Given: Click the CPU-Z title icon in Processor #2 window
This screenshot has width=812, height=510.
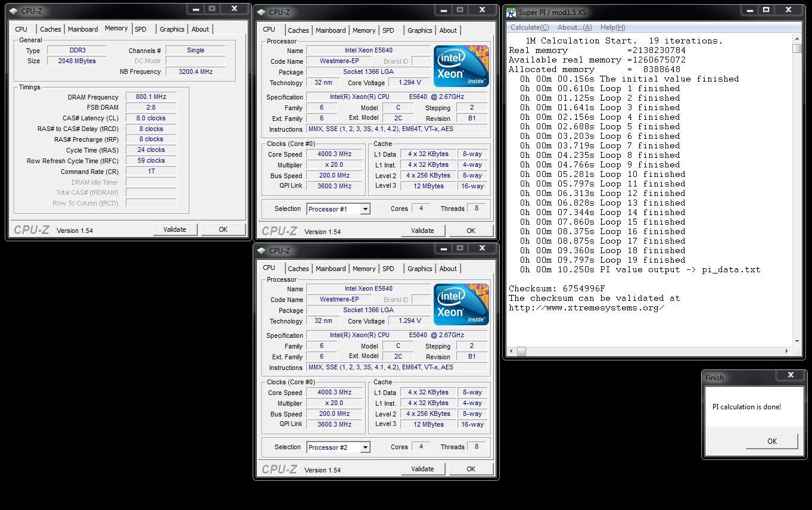Looking at the screenshot, I should click(262, 250).
